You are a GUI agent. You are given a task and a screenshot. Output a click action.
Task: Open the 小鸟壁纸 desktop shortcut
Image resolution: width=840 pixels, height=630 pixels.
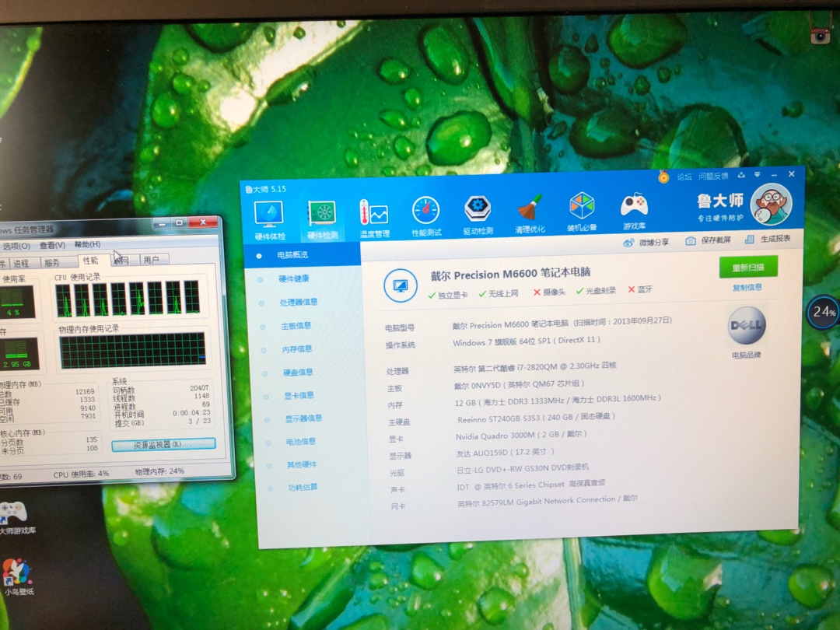17,577
